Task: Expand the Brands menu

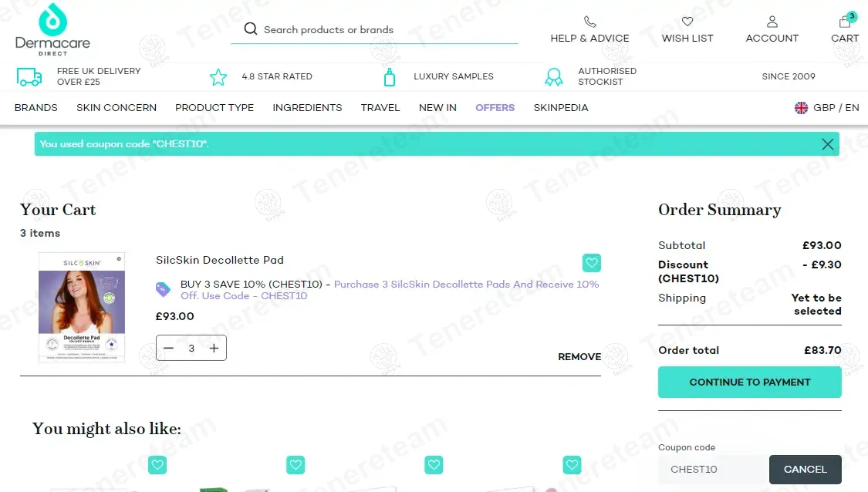Action: pos(36,108)
